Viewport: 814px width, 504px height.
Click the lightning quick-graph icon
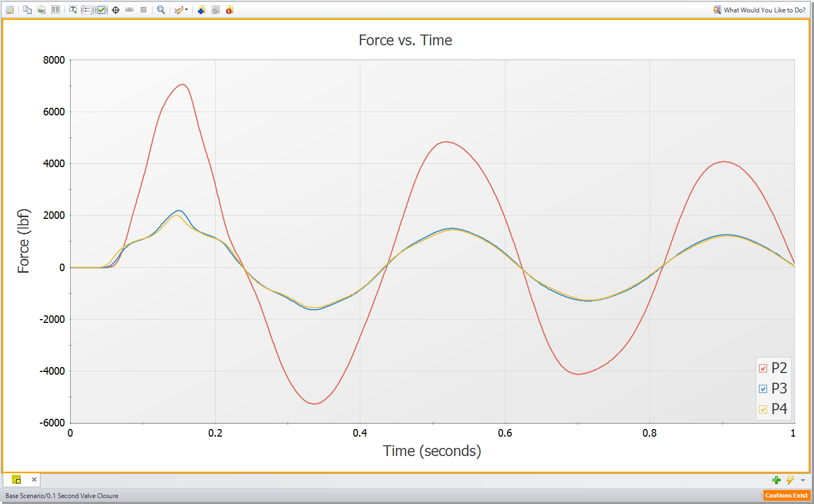pyautogui.click(x=790, y=479)
